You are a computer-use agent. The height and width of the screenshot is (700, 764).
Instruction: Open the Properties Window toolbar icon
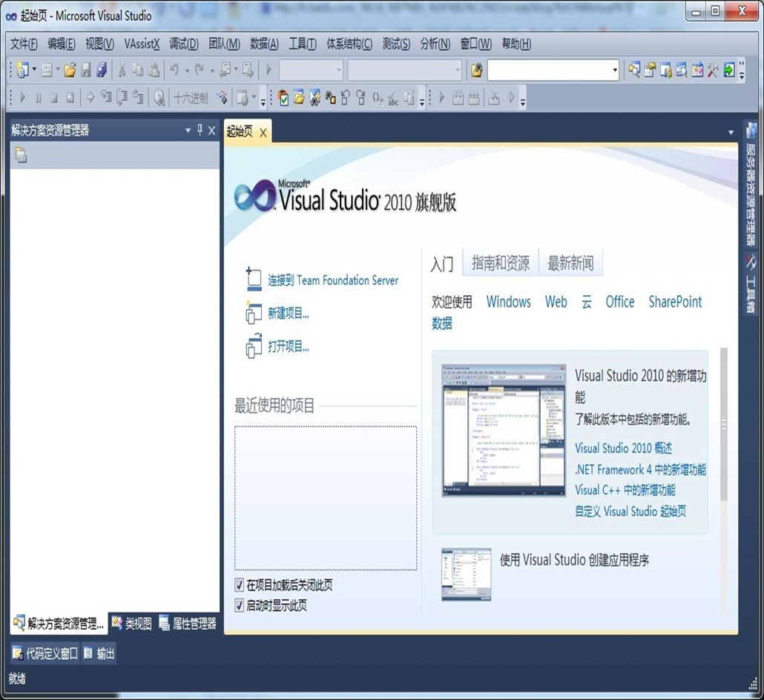tap(650, 70)
